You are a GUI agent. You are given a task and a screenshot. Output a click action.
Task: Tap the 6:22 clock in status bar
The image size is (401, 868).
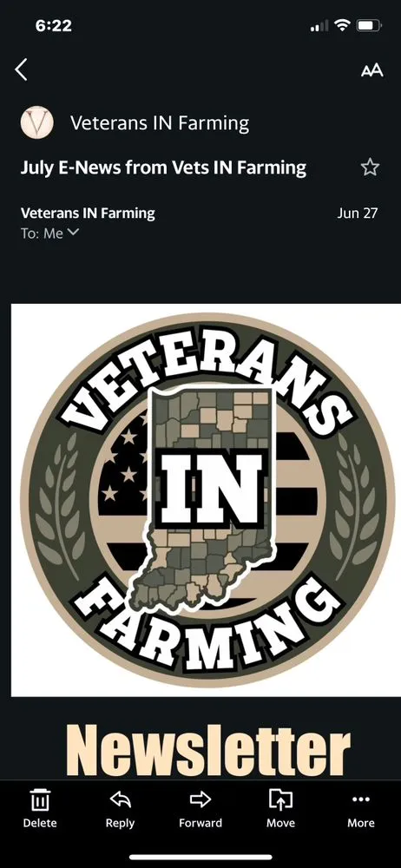pyautogui.click(x=53, y=25)
